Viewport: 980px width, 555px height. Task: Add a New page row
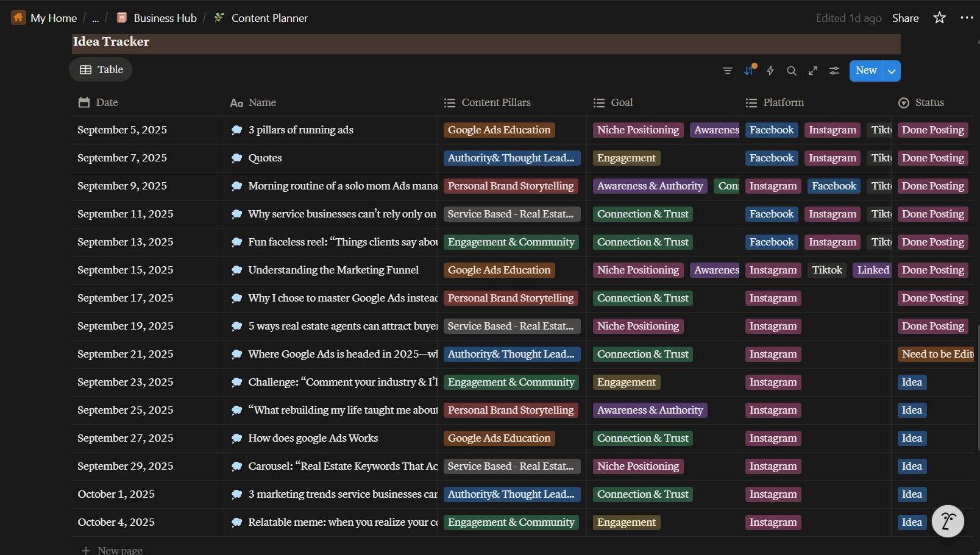pos(119,550)
